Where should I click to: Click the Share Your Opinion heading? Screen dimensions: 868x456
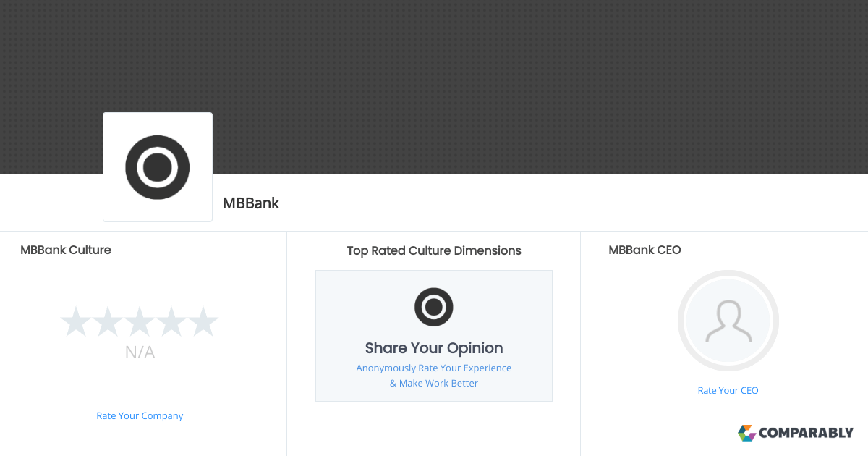point(434,348)
